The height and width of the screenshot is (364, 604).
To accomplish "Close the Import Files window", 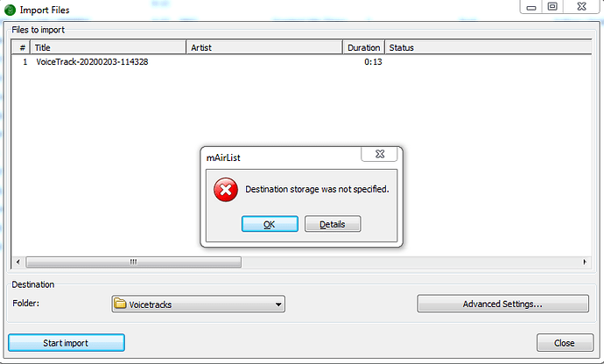I will pyautogui.click(x=581, y=7).
